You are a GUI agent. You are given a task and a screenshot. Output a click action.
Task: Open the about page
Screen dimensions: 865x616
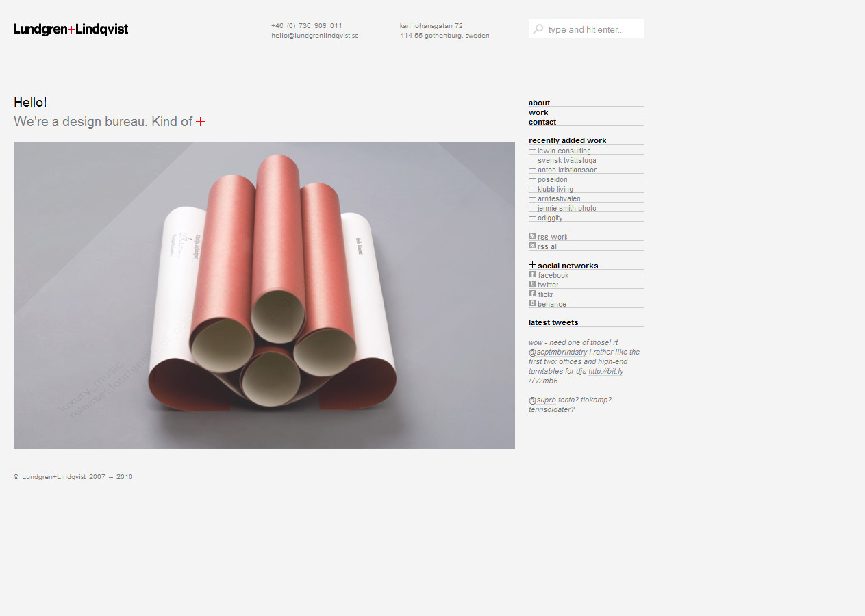point(539,103)
